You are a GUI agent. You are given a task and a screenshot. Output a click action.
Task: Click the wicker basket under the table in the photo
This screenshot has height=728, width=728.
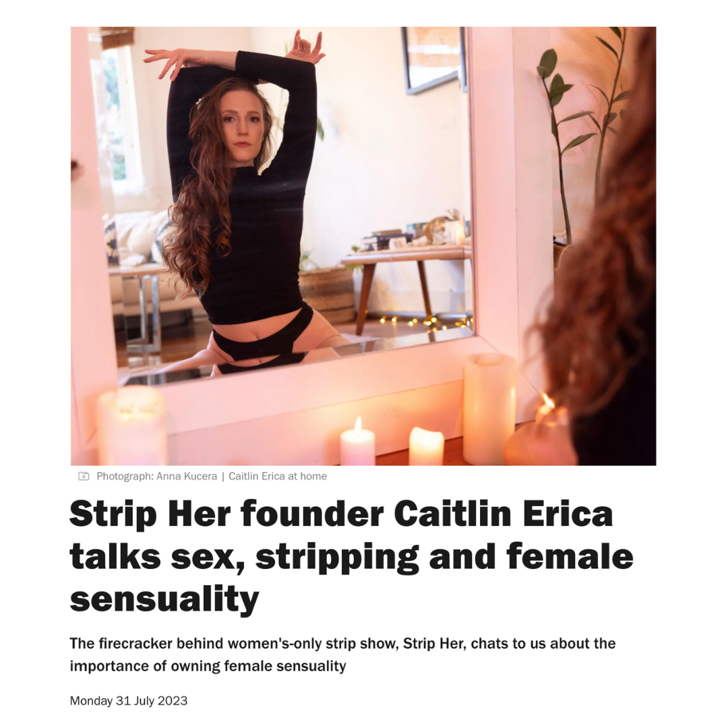[x=326, y=295]
